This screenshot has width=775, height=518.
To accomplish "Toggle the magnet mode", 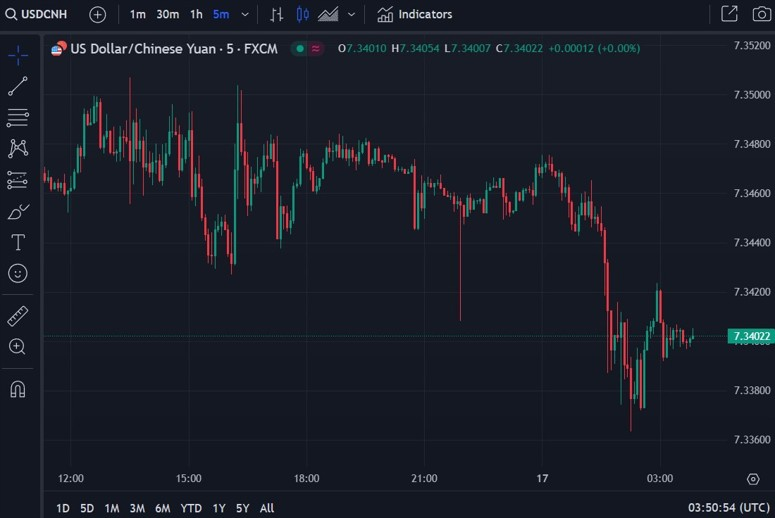I will click(x=18, y=389).
